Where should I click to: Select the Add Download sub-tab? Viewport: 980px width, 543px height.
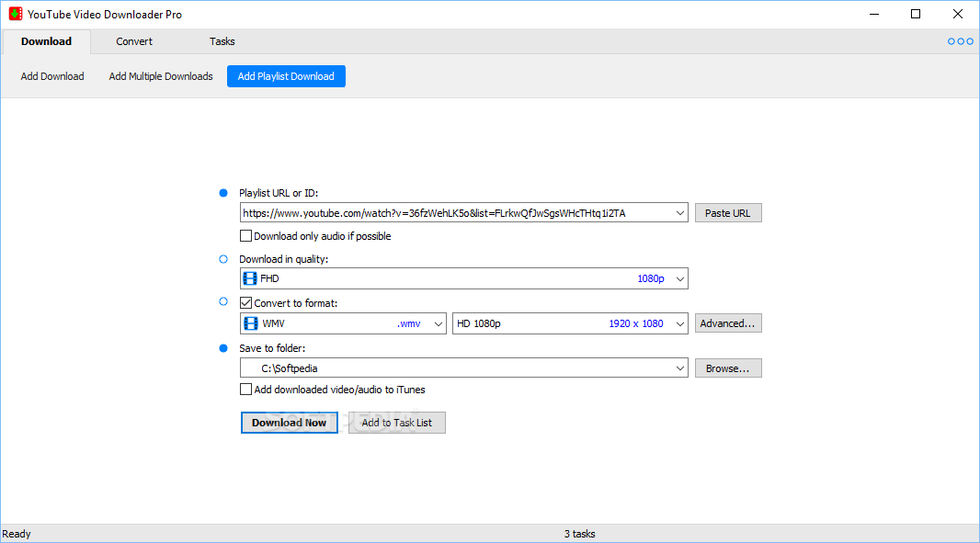[52, 76]
